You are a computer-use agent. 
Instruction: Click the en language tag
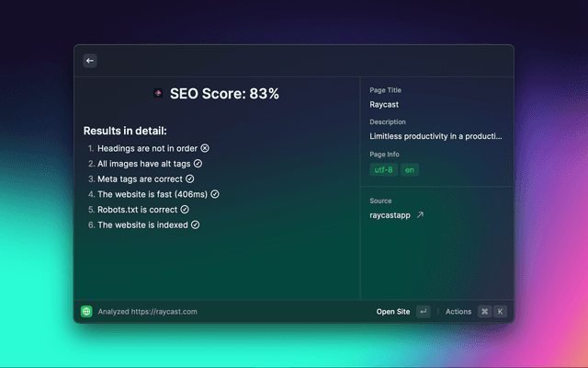tap(409, 170)
